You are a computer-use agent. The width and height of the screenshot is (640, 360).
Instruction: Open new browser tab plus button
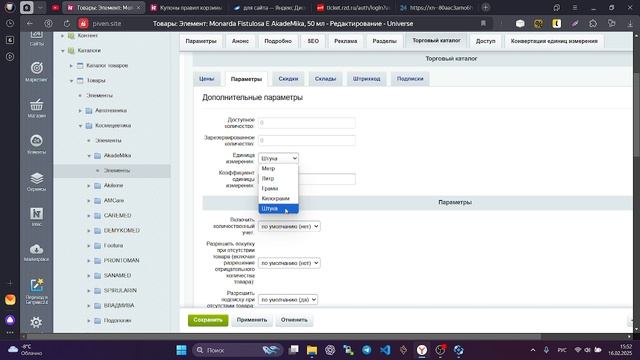coord(486,7)
